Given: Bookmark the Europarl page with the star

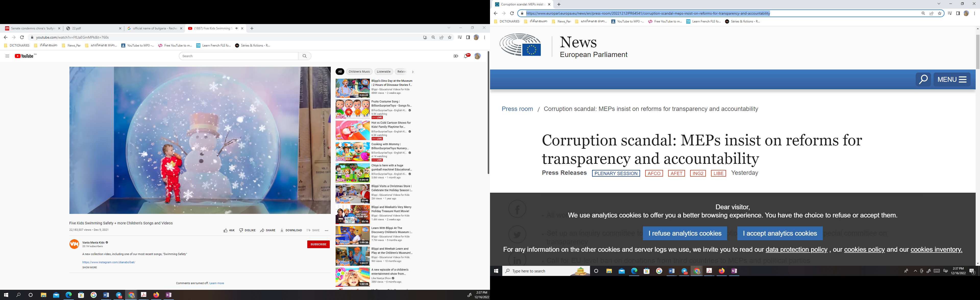Looking at the screenshot, I should [940, 13].
